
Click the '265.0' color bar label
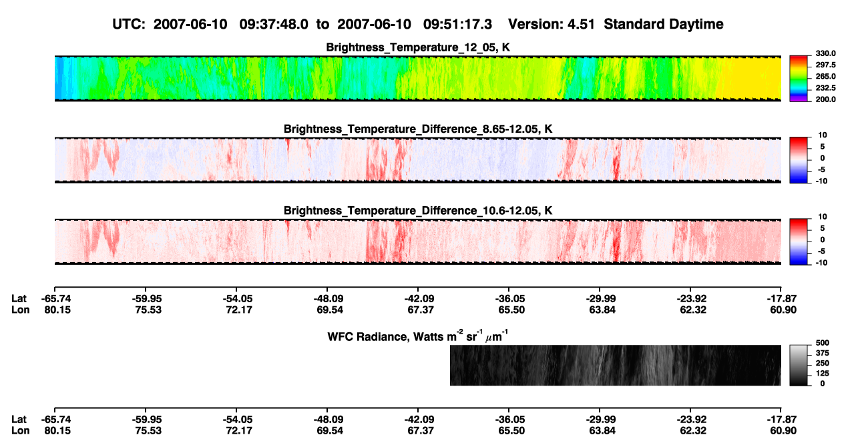coord(826,76)
